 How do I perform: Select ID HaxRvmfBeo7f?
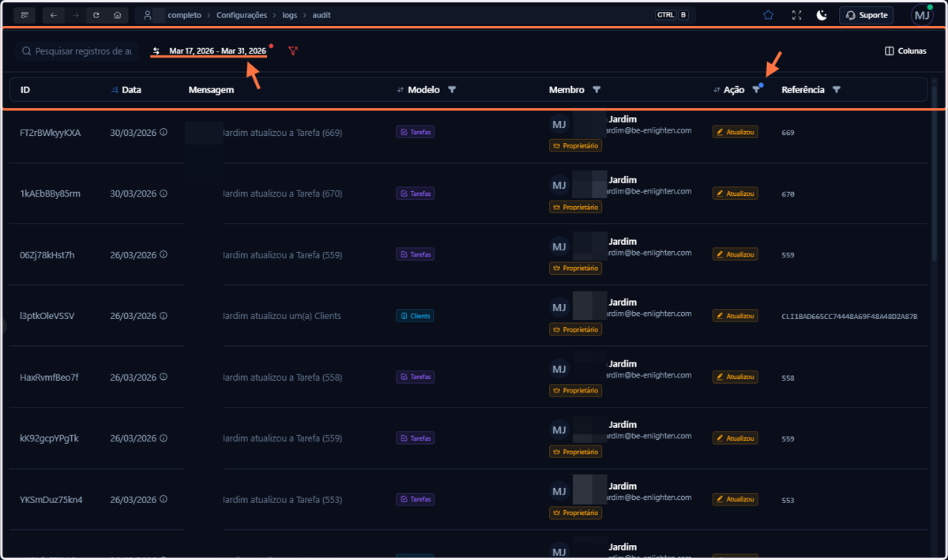[x=49, y=378]
